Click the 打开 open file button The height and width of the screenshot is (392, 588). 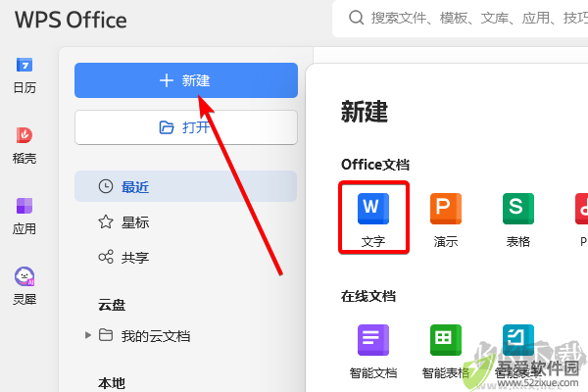click(186, 127)
